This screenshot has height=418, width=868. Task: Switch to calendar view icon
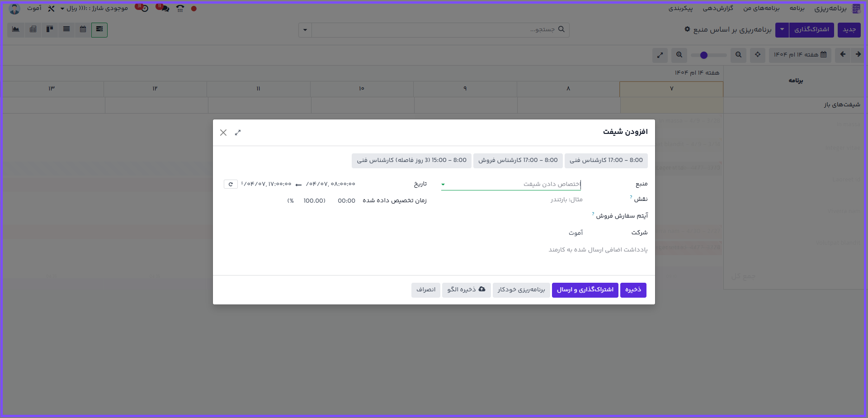[x=83, y=29]
